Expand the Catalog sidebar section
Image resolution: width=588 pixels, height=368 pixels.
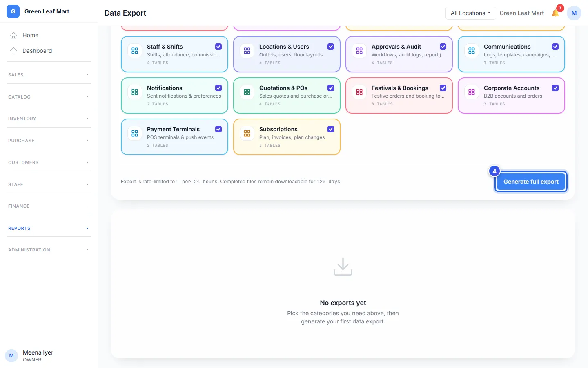click(x=49, y=97)
